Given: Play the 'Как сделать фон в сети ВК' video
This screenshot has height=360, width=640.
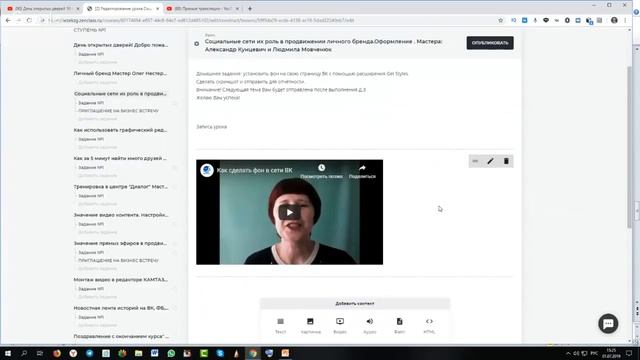Looking at the screenshot, I should pos(289,212).
